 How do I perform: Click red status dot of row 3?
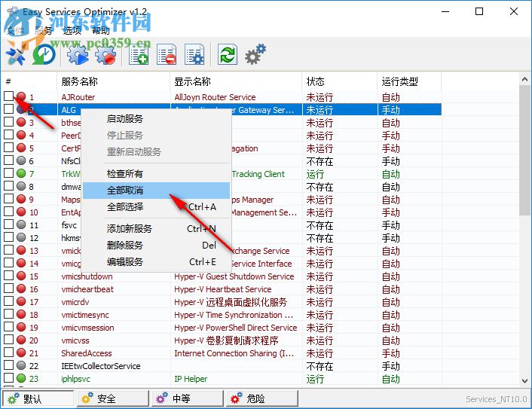21,122
